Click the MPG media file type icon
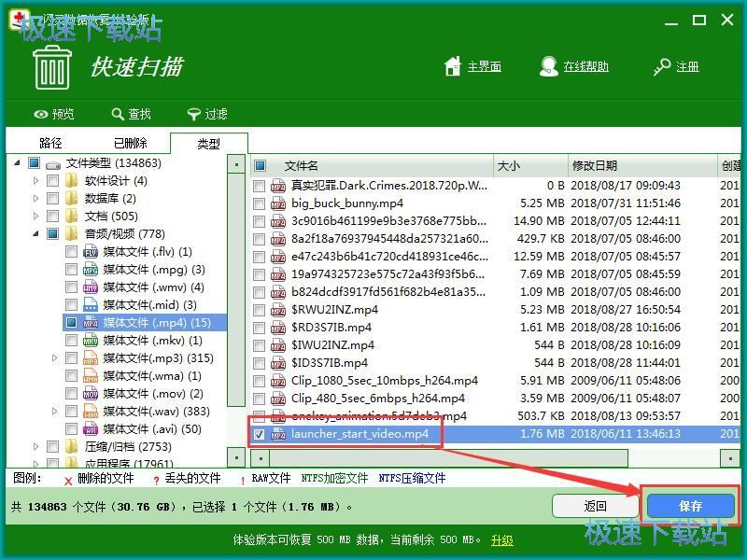 [91, 270]
